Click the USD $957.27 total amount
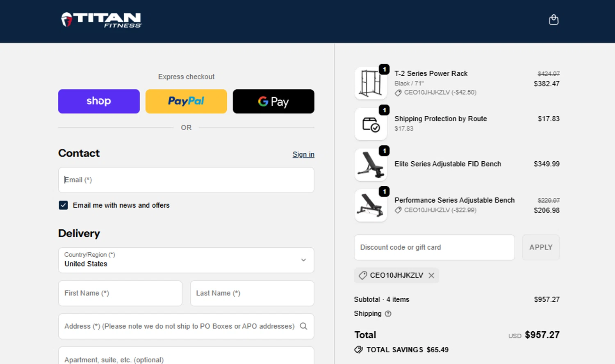The image size is (615, 364). pyautogui.click(x=534, y=335)
